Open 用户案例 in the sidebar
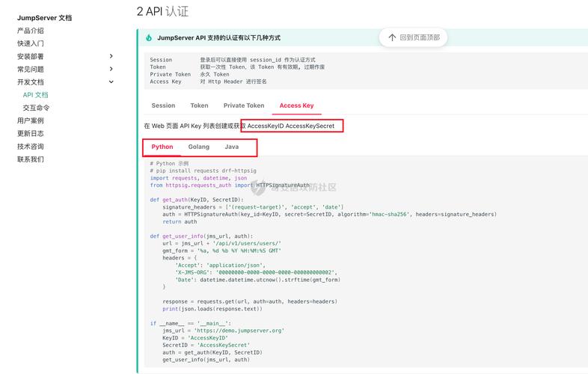Image resolution: width=588 pixels, height=374 pixels. [x=31, y=120]
